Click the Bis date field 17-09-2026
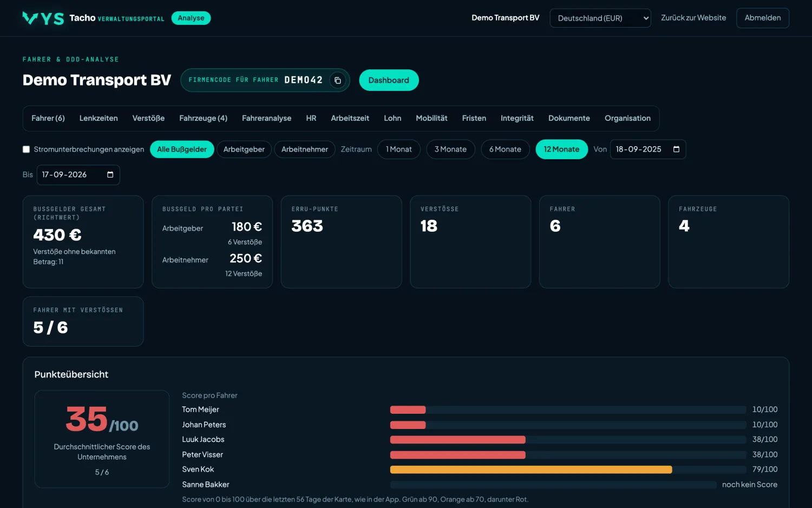The image size is (812, 508). [78, 175]
